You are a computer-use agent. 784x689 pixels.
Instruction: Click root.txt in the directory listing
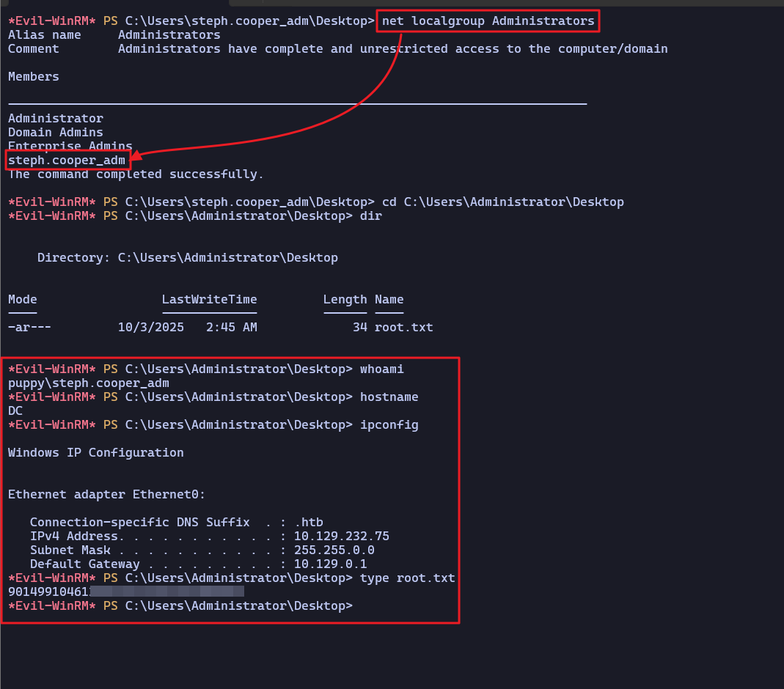tap(403, 327)
